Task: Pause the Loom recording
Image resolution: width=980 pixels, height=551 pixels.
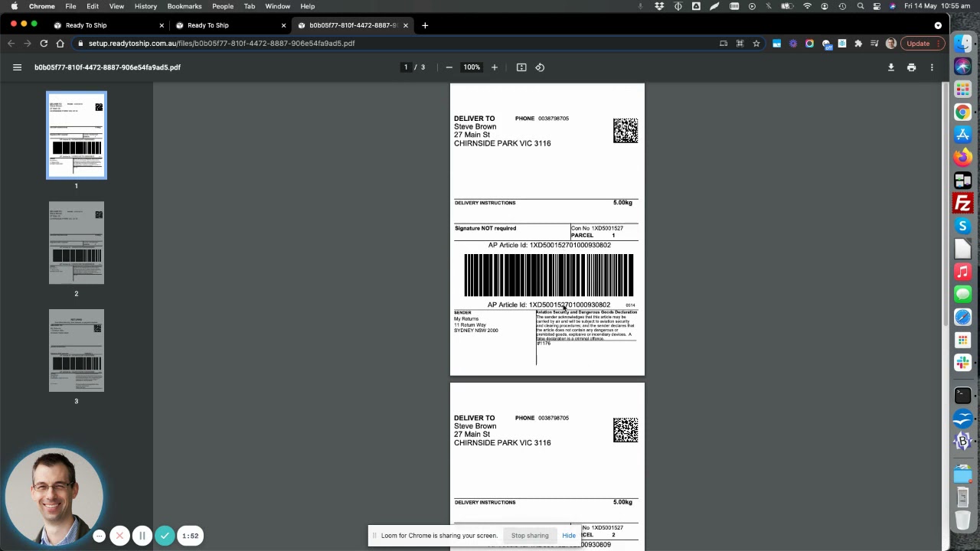Action: tap(142, 536)
